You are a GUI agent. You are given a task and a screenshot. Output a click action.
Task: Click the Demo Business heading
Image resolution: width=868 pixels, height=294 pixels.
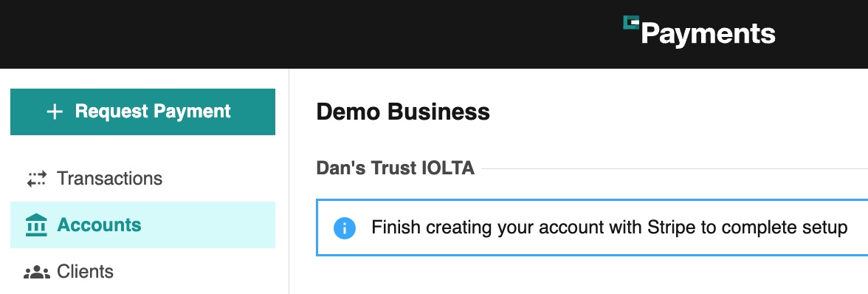click(403, 112)
